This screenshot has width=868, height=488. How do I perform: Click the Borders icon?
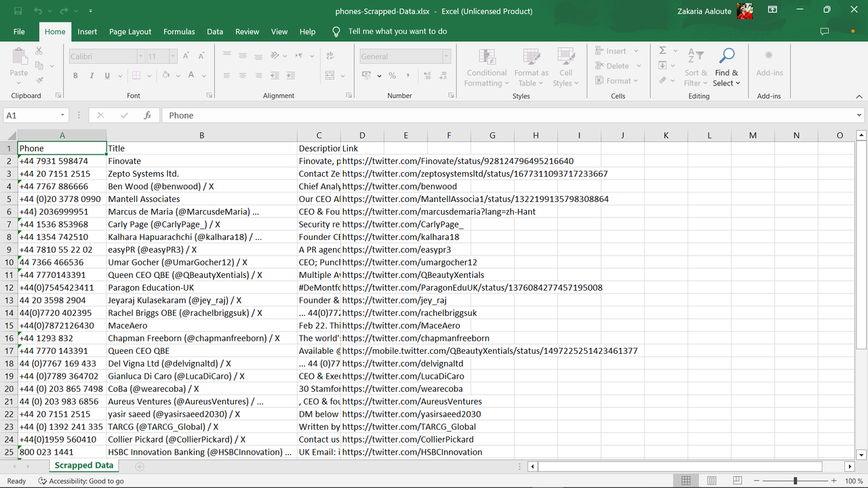(x=136, y=75)
